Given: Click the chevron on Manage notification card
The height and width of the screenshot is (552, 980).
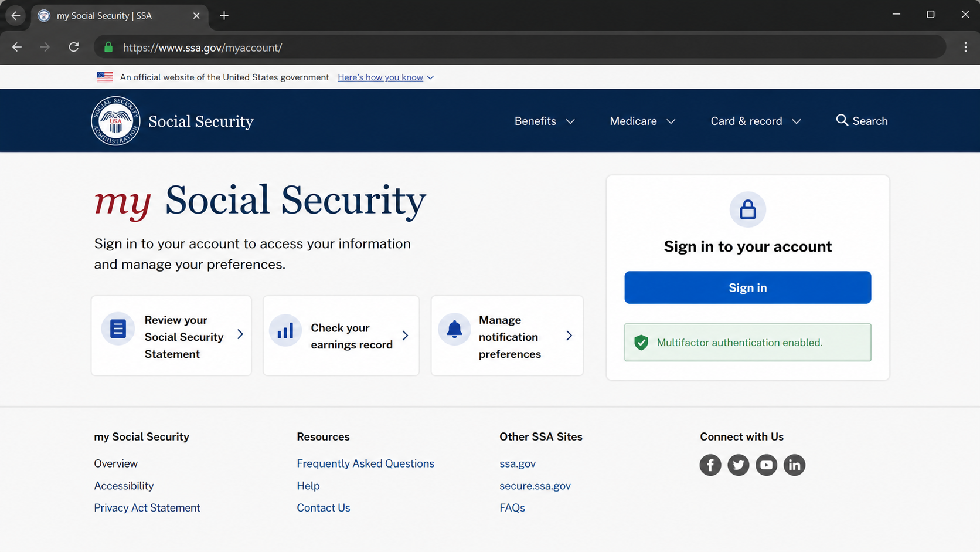Looking at the screenshot, I should coord(569,336).
